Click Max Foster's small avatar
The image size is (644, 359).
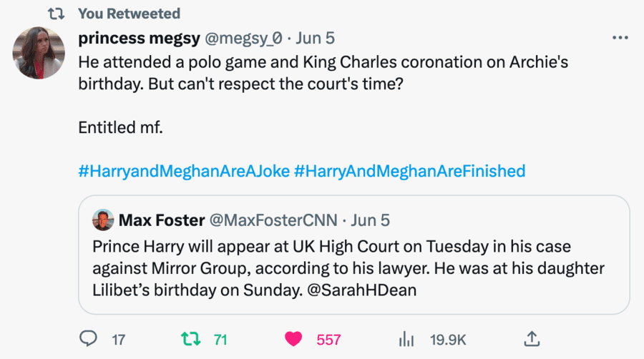click(103, 220)
